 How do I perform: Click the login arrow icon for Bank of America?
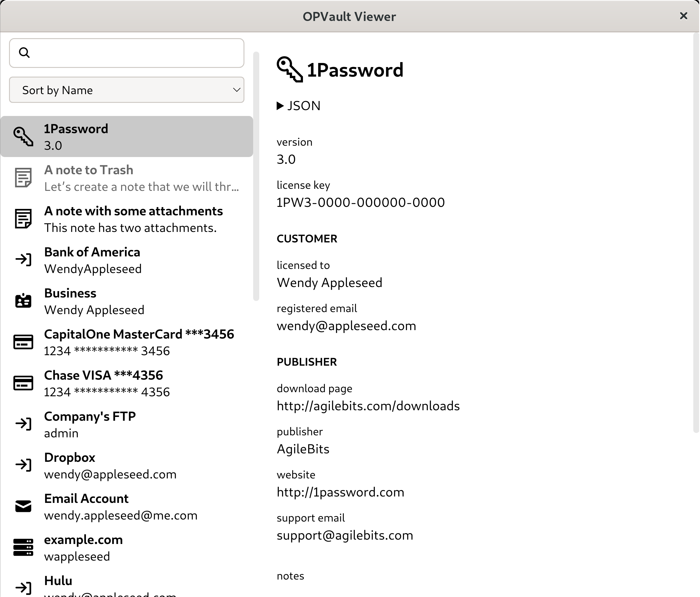[23, 260]
